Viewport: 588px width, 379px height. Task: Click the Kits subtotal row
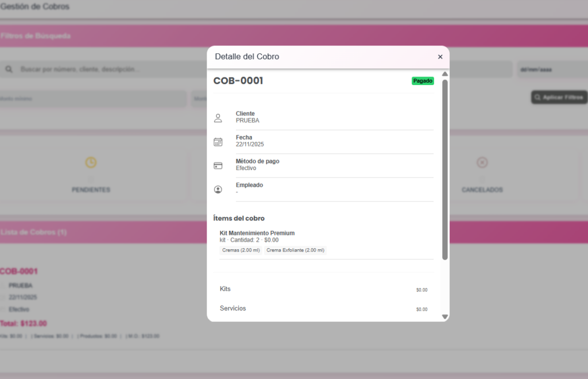324,289
